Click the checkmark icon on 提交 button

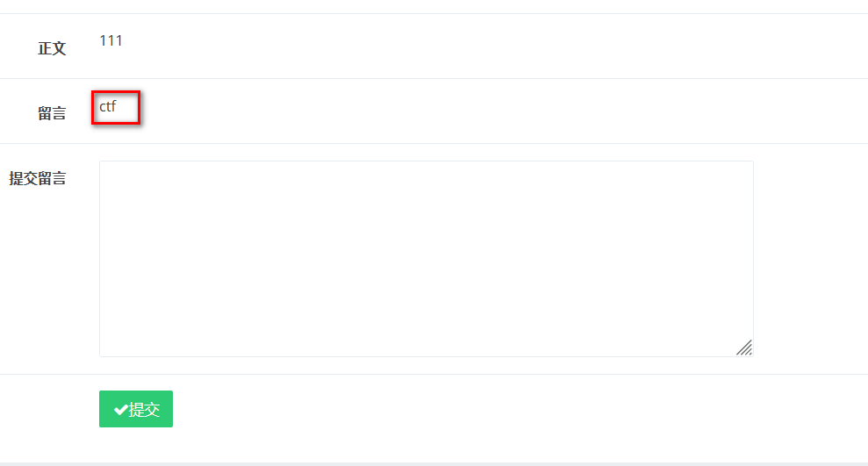tap(120, 410)
